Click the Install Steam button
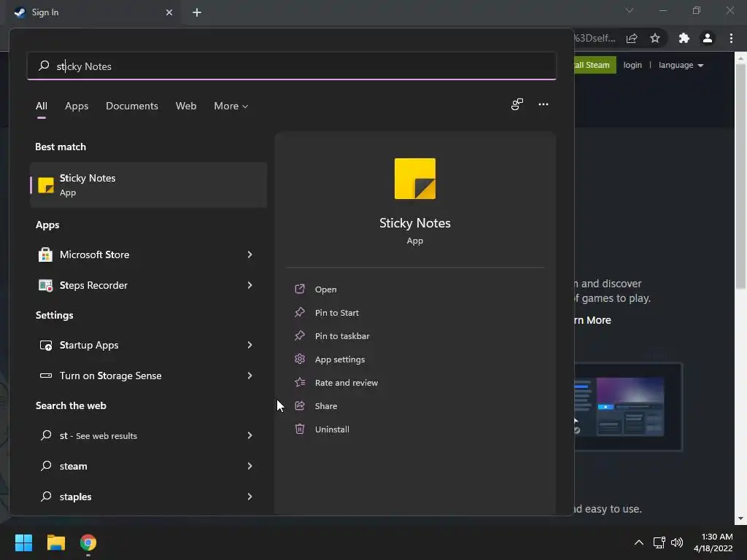Image resolution: width=747 pixels, height=560 pixels. [x=595, y=65]
